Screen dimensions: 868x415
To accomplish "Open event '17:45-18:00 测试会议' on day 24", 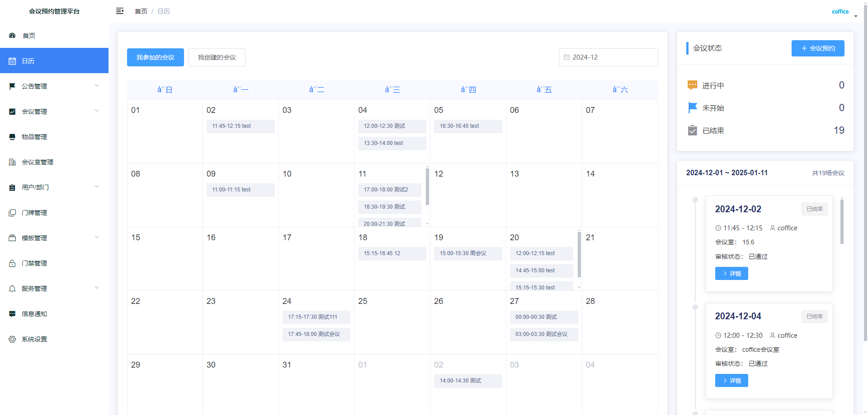I will point(316,334).
